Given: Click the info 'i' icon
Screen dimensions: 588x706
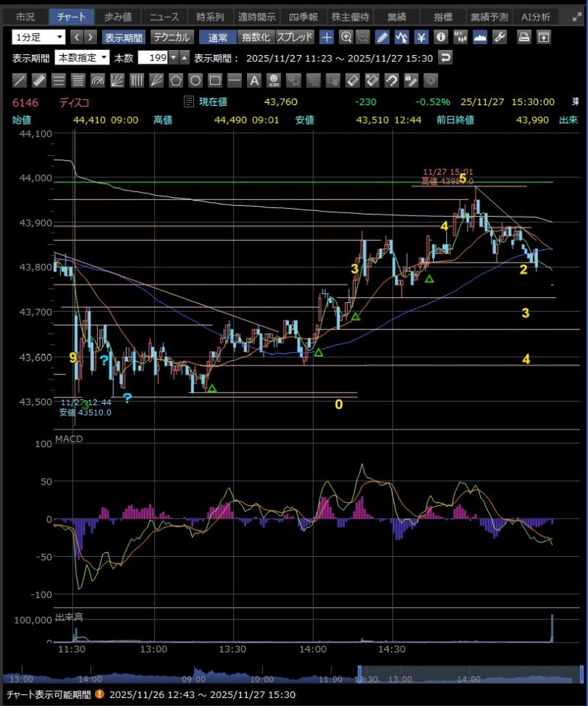Looking at the screenshot, I should [x=441, y=37].
